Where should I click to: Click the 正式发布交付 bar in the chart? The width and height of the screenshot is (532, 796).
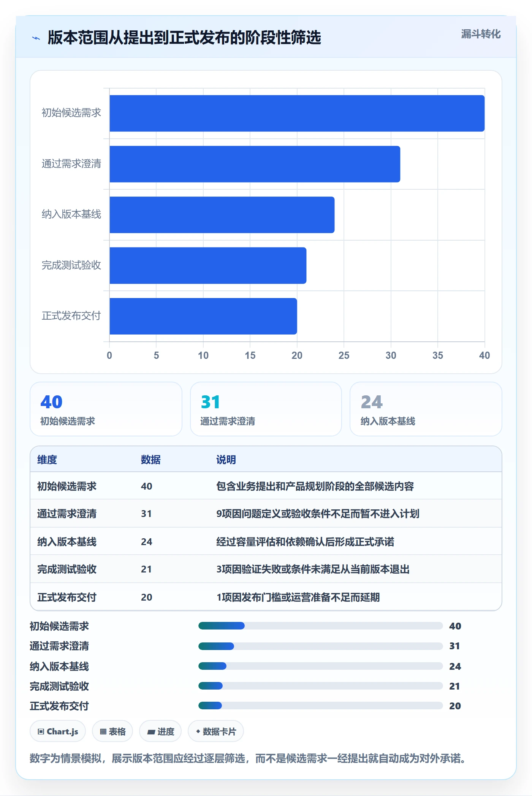(x=203, y=316)
